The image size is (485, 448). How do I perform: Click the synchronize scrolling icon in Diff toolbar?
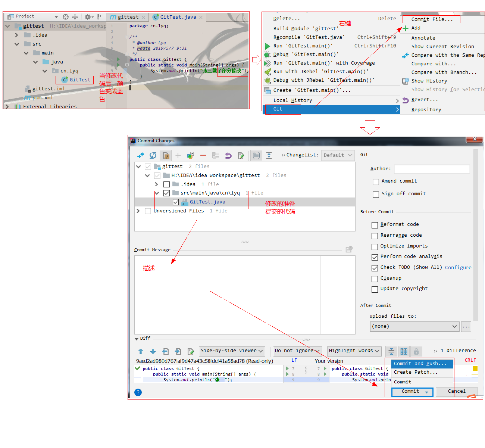[404, 351]
